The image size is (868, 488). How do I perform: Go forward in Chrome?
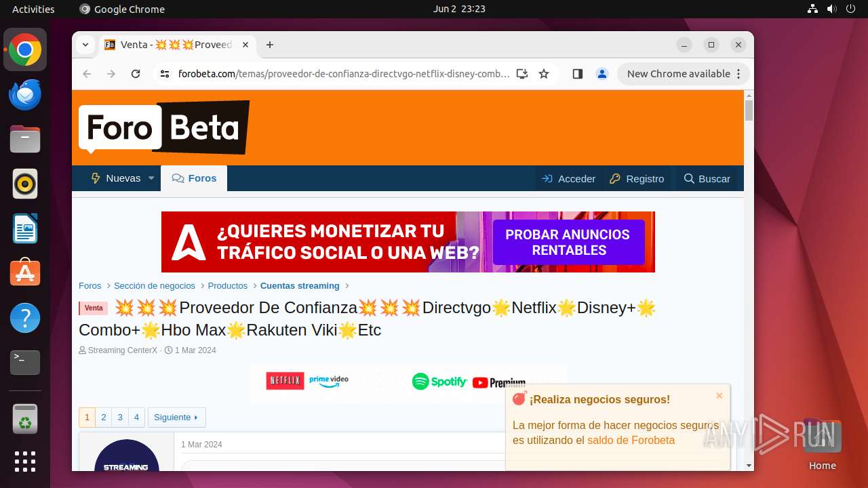[x=111, y=74]
